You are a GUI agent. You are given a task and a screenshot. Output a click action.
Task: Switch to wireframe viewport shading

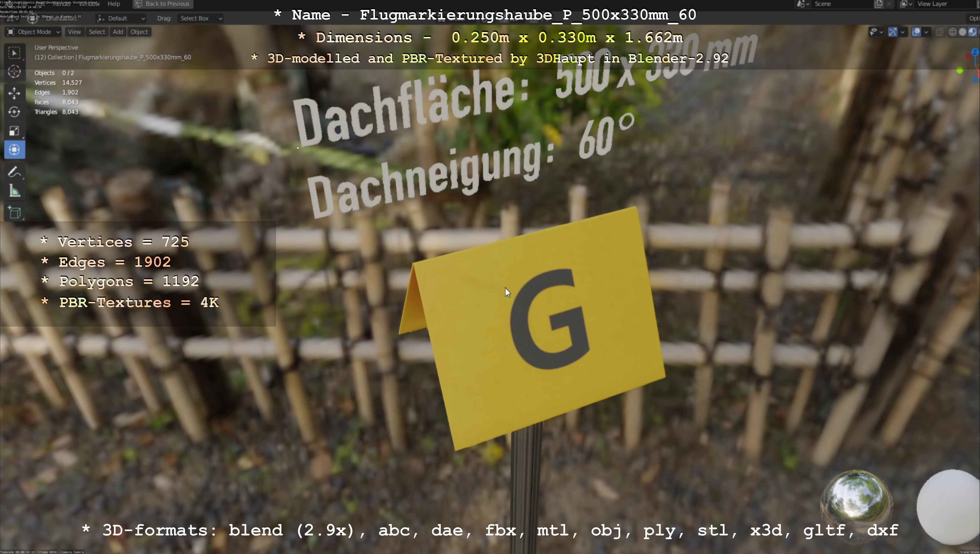coord(952,32)
